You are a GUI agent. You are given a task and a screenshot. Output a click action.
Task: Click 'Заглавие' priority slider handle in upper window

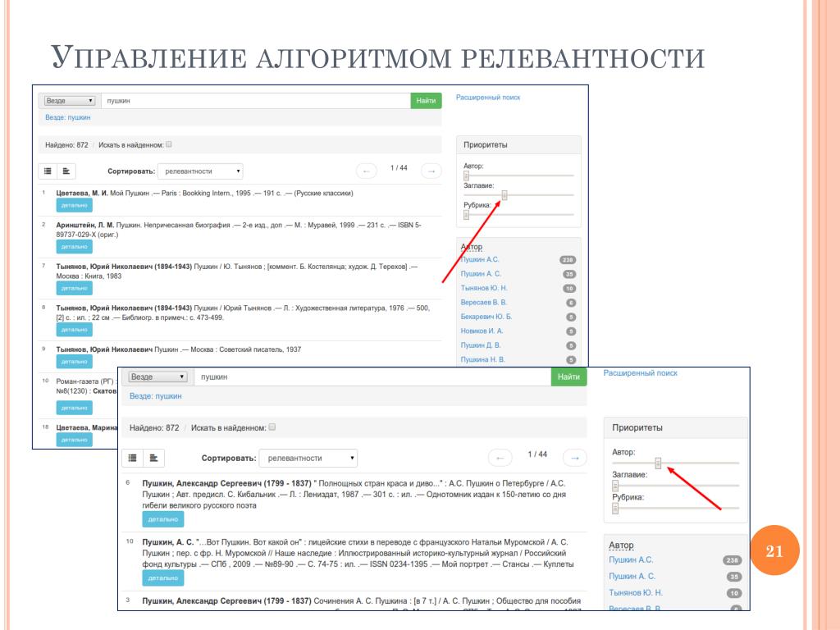pyautogui.click(x=504, y=195)
